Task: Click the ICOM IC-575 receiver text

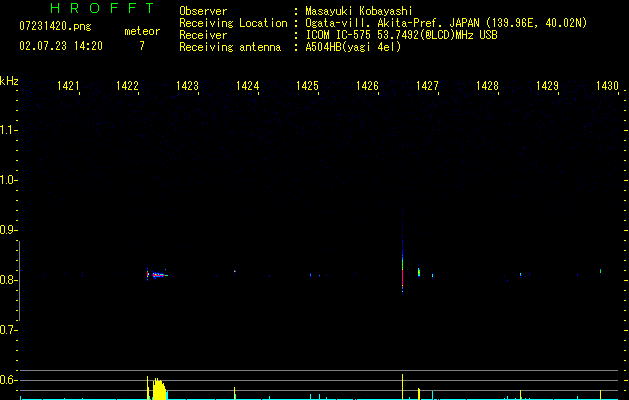Action: (x=401, y=35)
